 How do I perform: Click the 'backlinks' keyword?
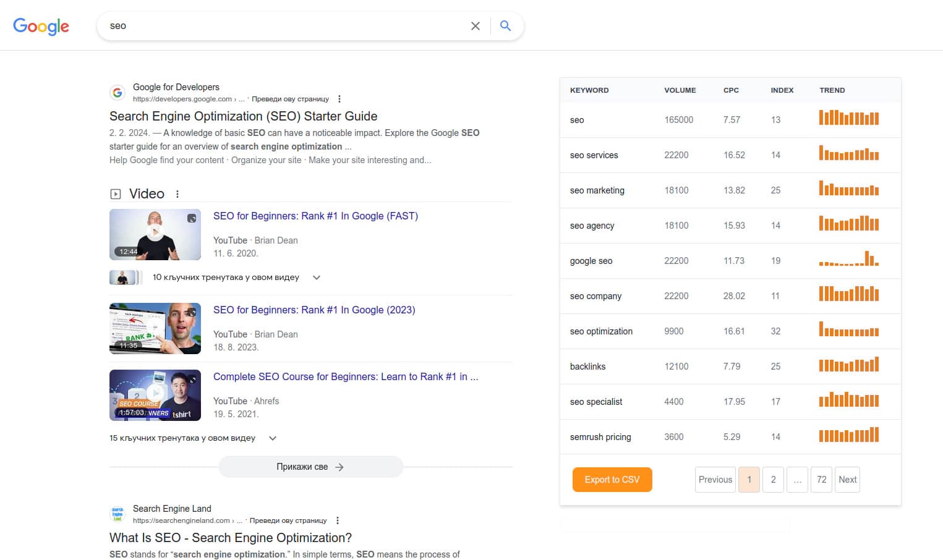[x=587, y=367]
